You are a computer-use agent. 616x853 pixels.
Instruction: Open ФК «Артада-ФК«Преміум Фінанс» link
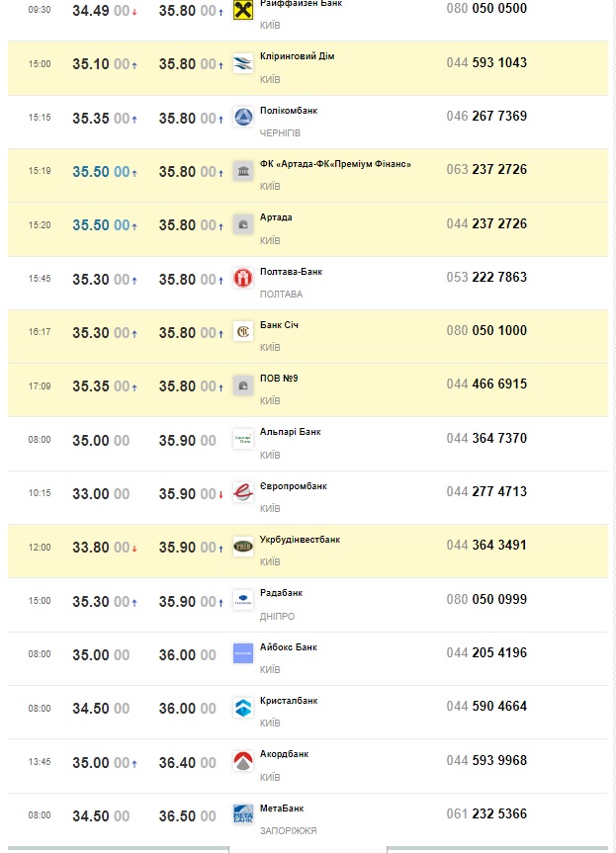(335, 164)
